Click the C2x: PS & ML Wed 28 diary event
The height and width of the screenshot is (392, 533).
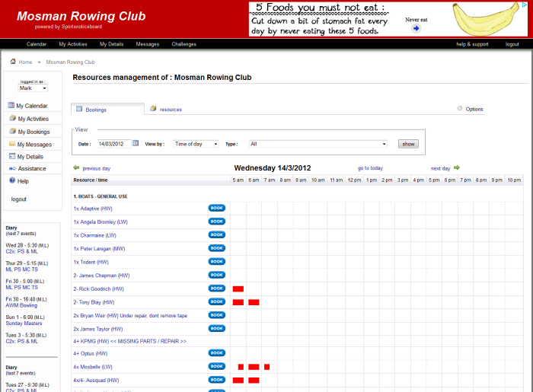pyautogui.click(x=22, y=251)
